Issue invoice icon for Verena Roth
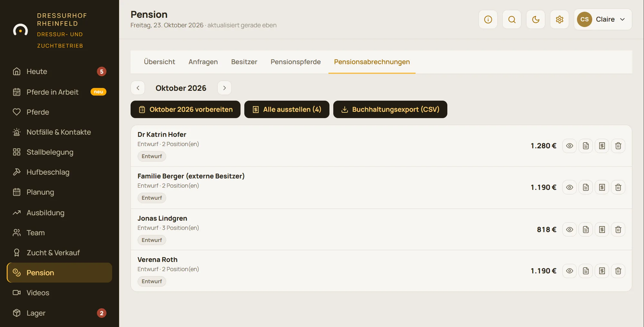The image size is (644, 327). click(602, 271)
